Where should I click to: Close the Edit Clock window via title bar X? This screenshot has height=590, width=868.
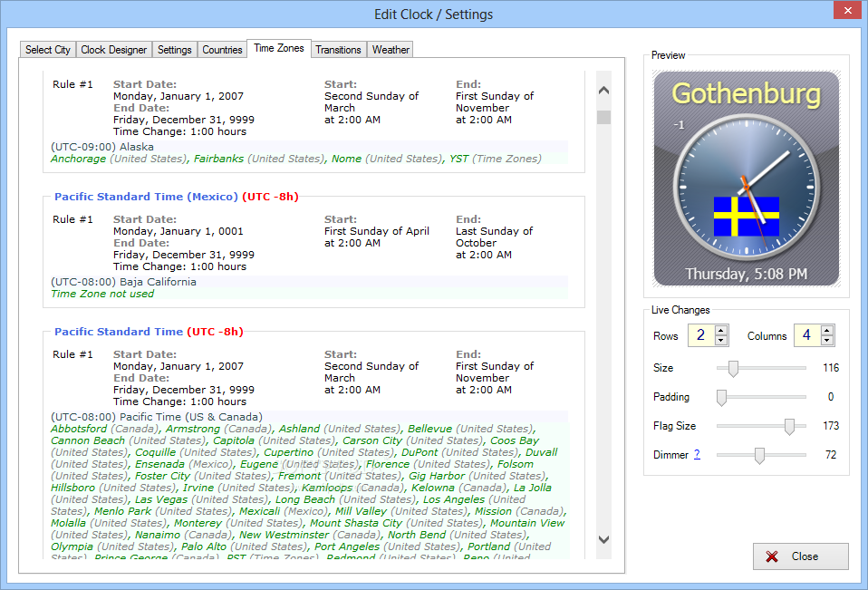[847, 10]
